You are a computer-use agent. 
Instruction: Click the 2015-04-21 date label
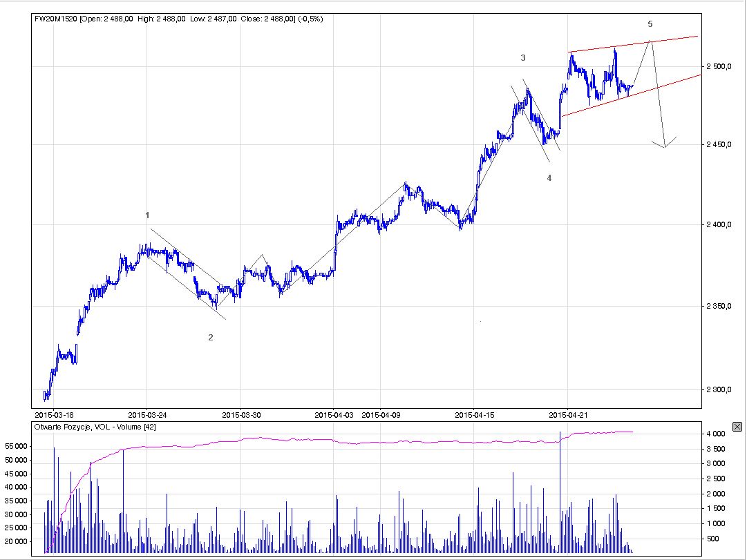568,415
